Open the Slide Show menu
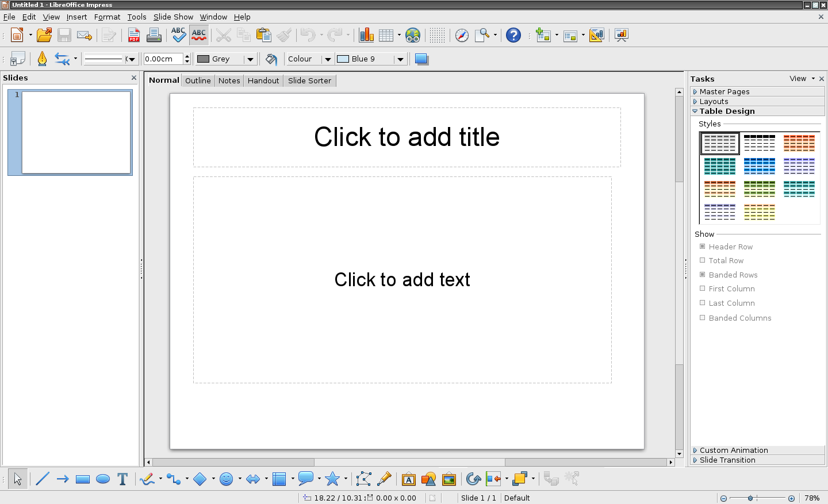 click(x=173, y=17)
